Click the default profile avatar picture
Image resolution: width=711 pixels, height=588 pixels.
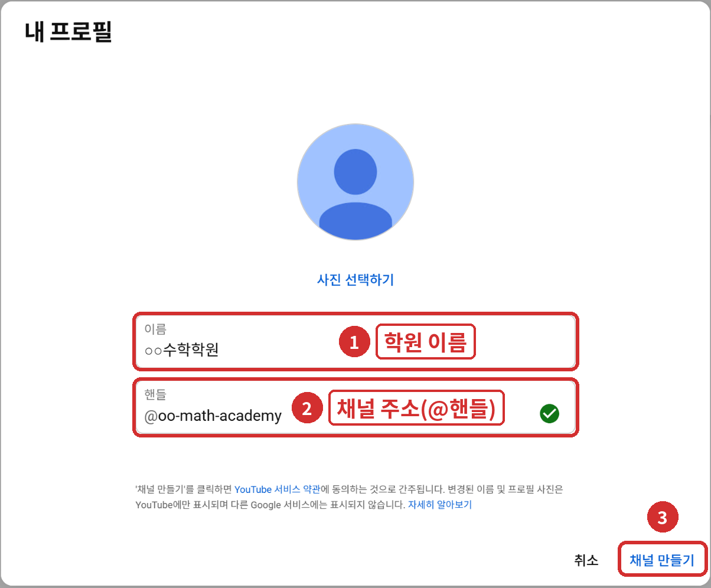tap(355, 182)
